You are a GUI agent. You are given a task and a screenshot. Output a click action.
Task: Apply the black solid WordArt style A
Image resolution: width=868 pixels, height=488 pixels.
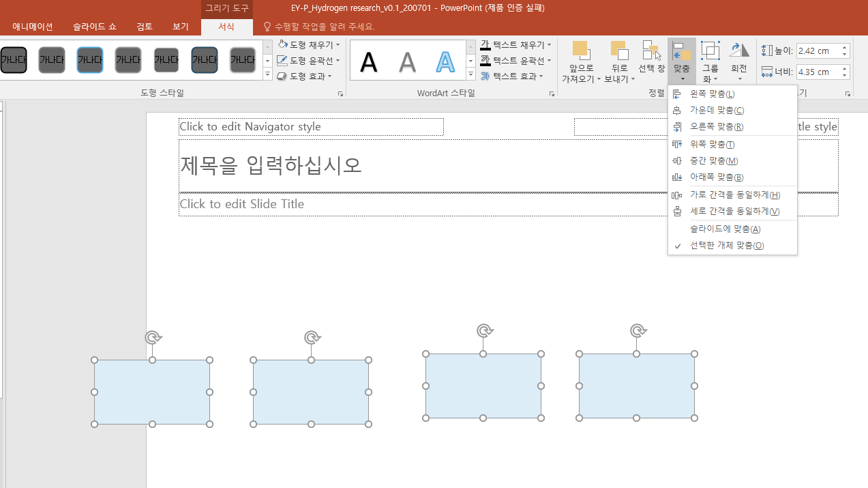369,62
